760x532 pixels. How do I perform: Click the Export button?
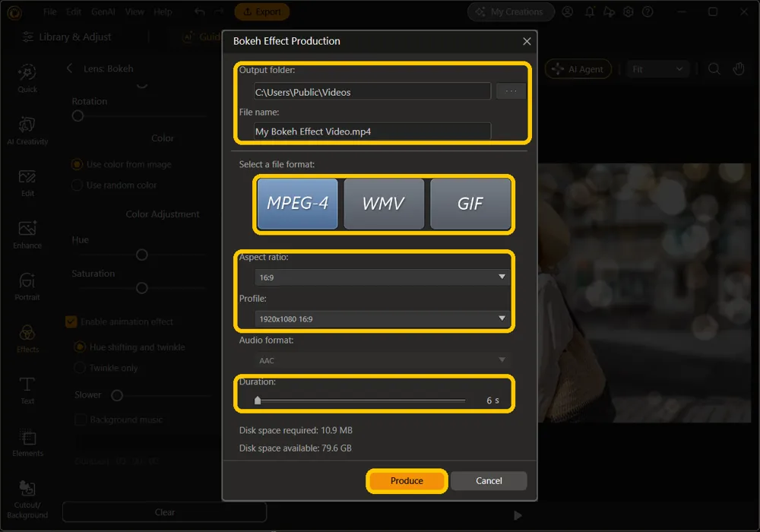coord(261,11)
